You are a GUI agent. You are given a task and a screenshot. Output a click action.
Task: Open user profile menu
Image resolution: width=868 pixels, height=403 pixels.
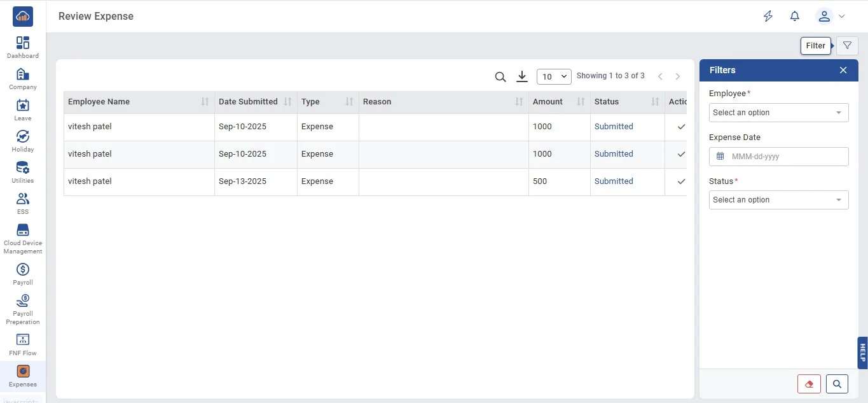click(x=831, y=17)
